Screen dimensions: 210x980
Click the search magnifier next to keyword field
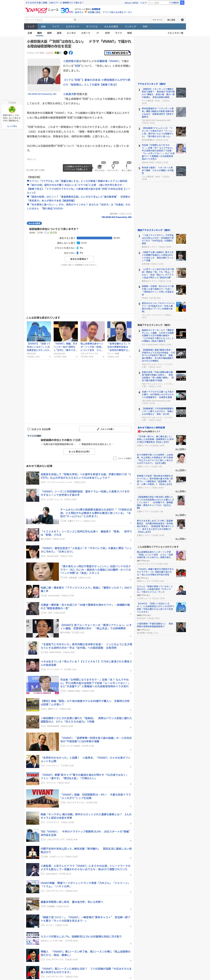tap(75, 20)
